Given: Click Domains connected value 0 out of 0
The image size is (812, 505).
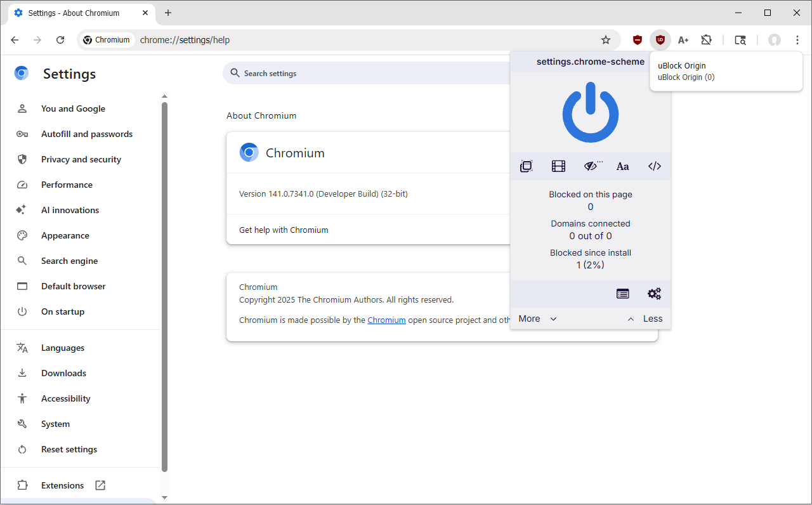Looking at the screenshot, I should [591, 236].
